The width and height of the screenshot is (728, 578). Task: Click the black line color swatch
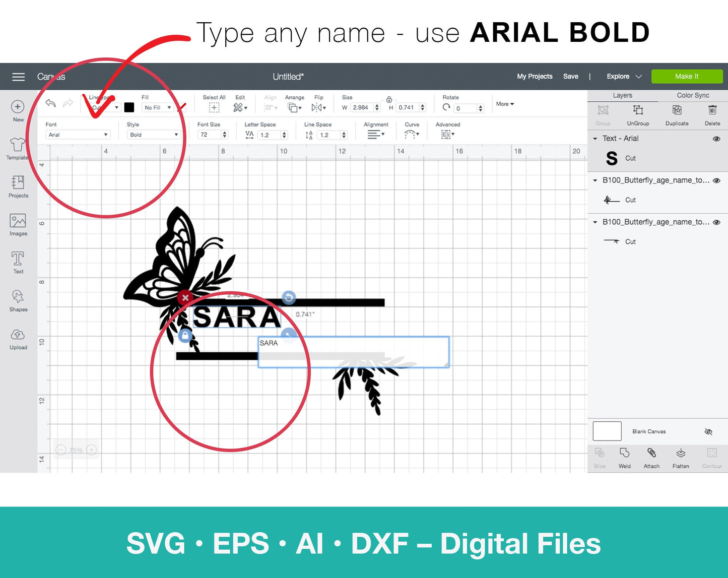[x=129, y=107]
